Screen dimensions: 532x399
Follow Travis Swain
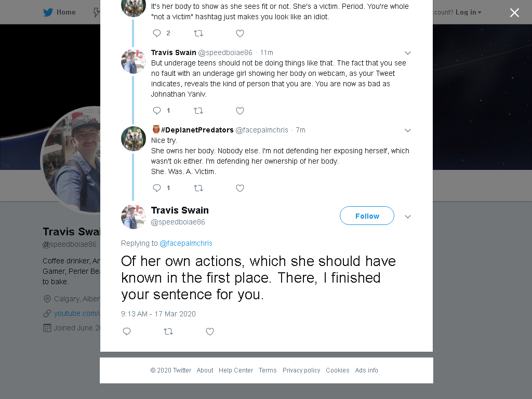(x=367, y=216)
